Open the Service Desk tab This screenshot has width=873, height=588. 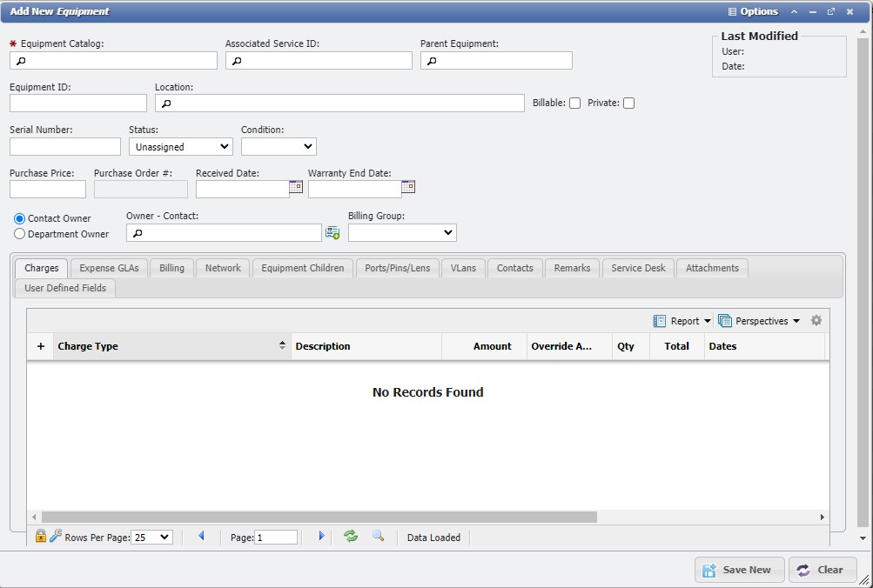638,268
